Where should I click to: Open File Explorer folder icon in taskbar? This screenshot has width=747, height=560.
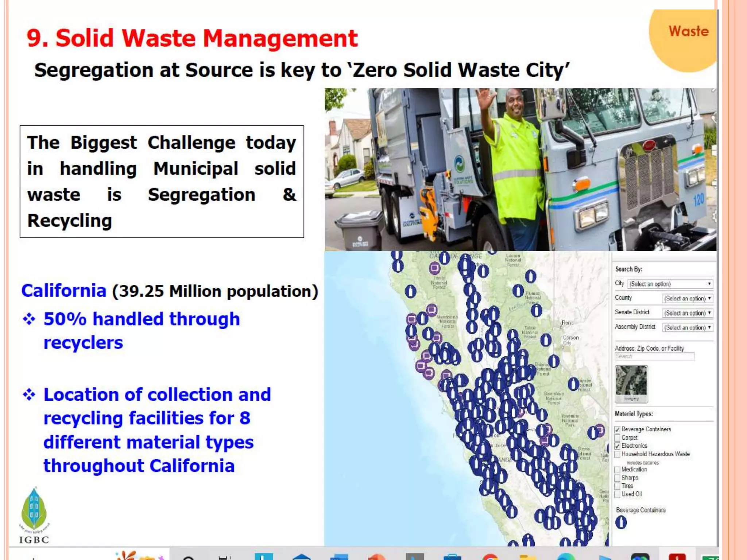[527, 557]
